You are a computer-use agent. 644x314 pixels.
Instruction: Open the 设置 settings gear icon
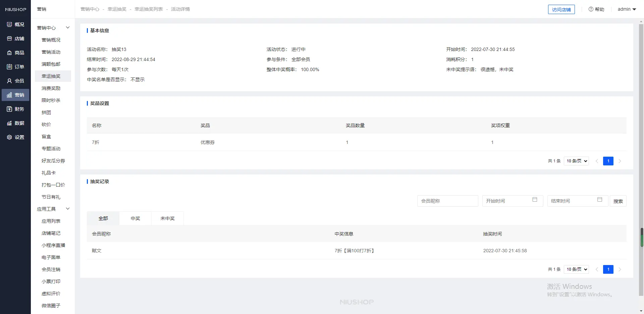(x=9, y=137)
